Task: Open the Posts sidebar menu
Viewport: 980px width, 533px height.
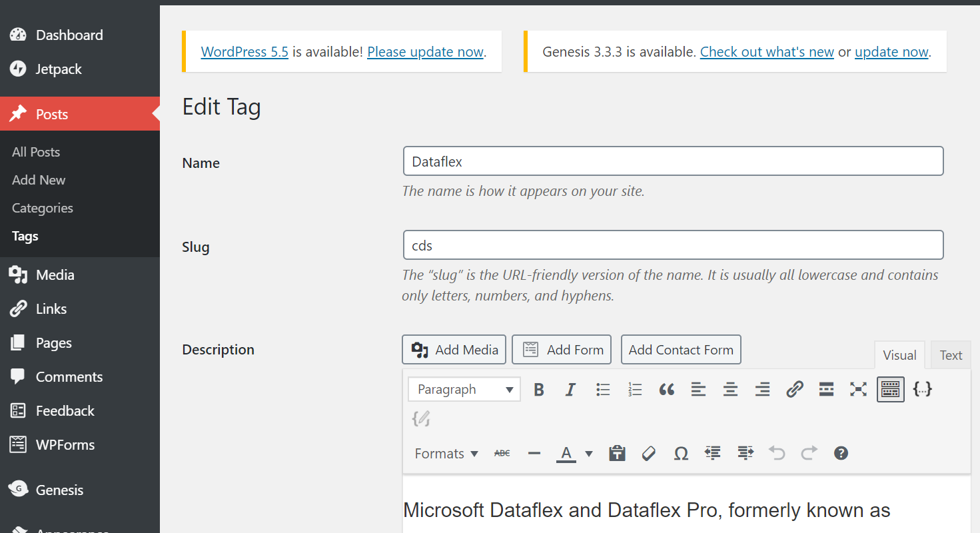Action: (x=80, y=114)
